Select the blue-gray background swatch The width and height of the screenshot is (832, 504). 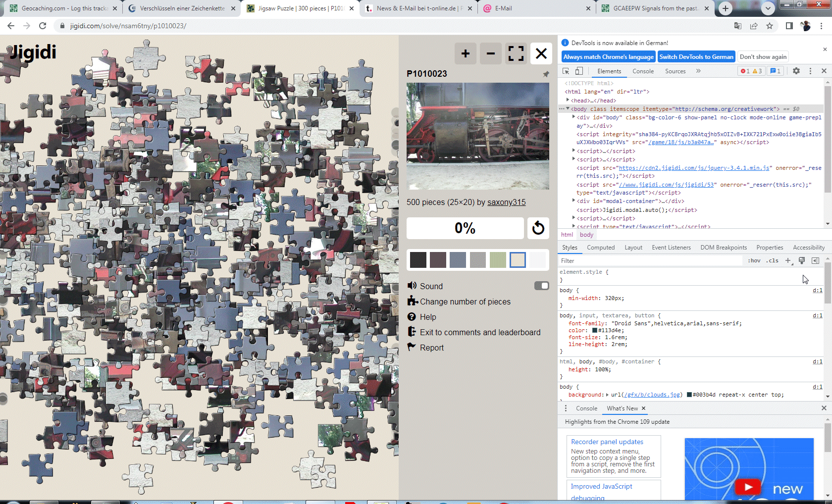(458, 259)
